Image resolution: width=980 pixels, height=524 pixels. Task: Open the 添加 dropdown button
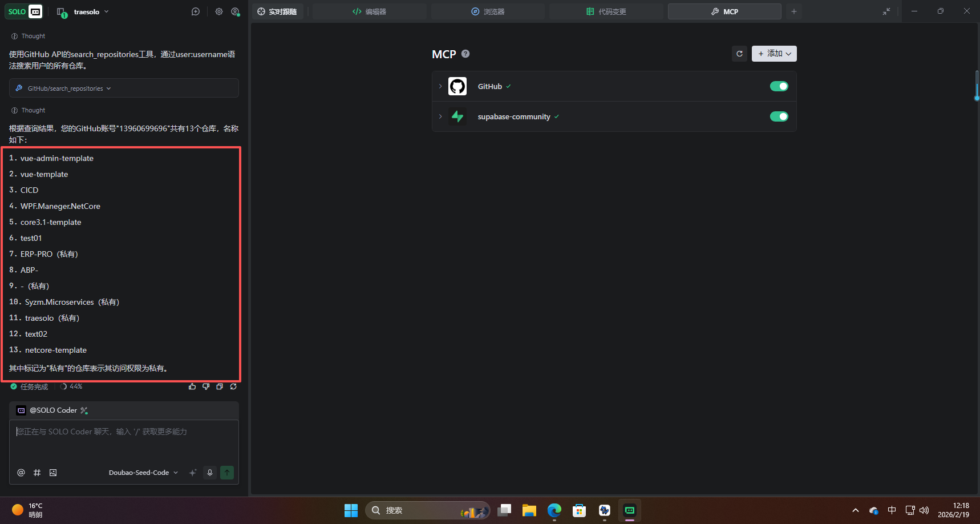point(774,54)
